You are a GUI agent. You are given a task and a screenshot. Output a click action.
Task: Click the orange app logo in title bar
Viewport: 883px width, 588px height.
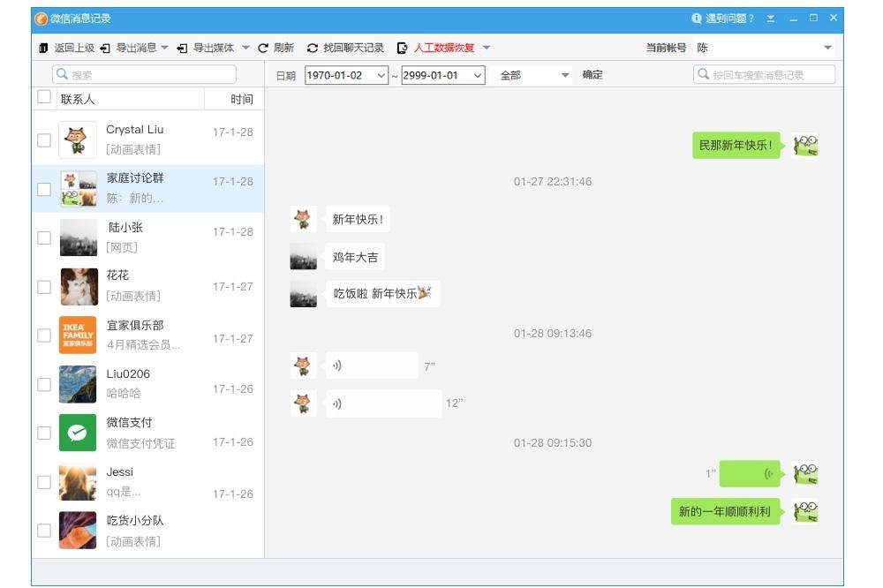pyautogui.click(x=42, y=19)
